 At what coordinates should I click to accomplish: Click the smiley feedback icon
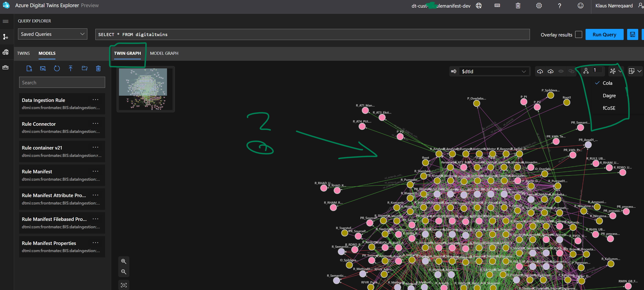580,6
